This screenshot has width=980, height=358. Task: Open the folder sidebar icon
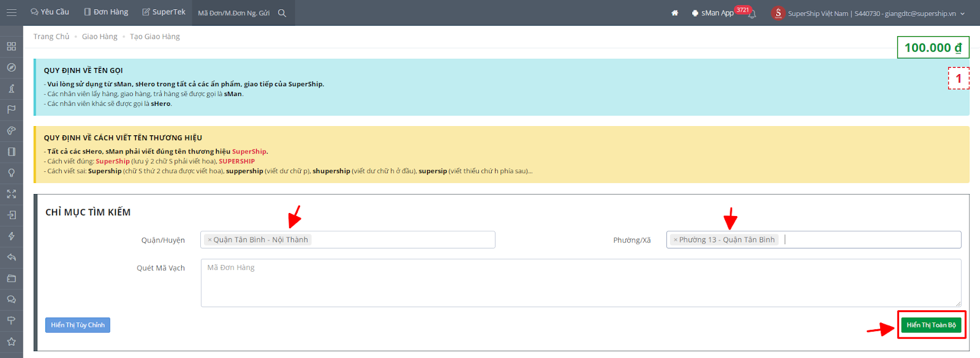pyautogui.click(x=11, y=278)
